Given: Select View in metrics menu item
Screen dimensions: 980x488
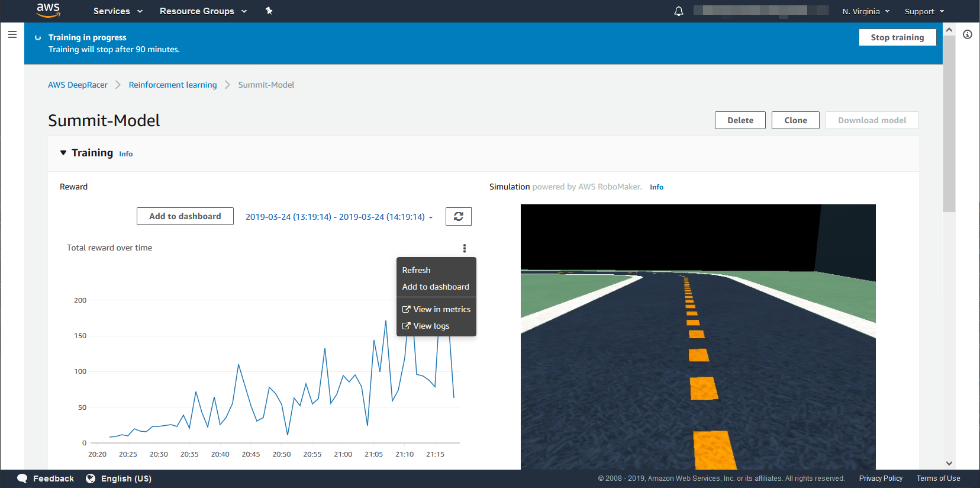Looking at the screenshot, I should (436, 309).
